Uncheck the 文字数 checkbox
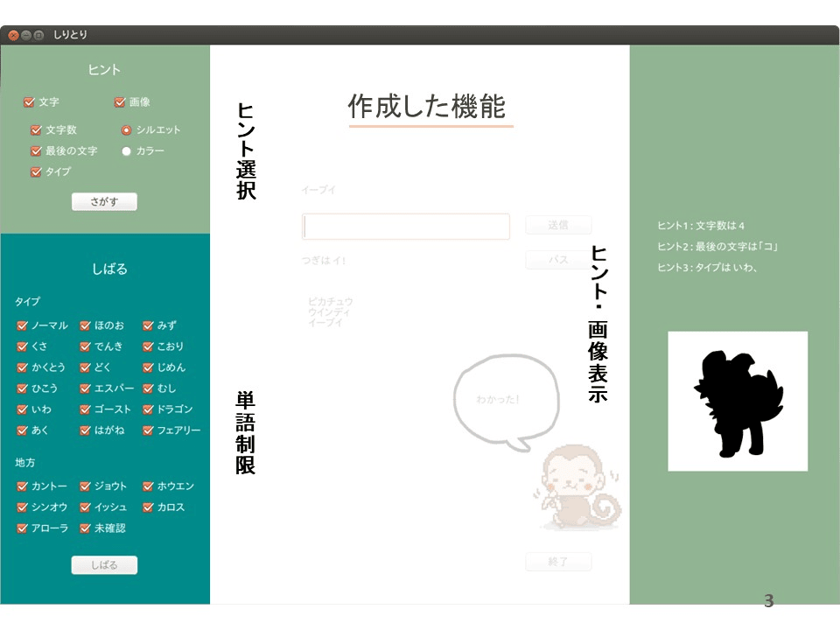The width and height of the screenshot is (840, 630). coord(36,129)
